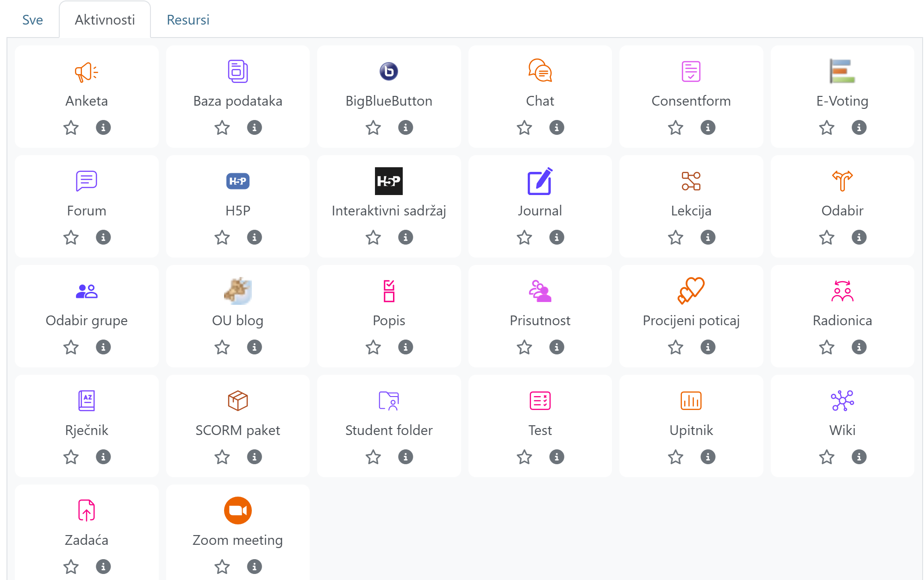Screen dimensions: 924x580
Task: Choose the Zoom meeting camera icon
Action: [237, 511]
